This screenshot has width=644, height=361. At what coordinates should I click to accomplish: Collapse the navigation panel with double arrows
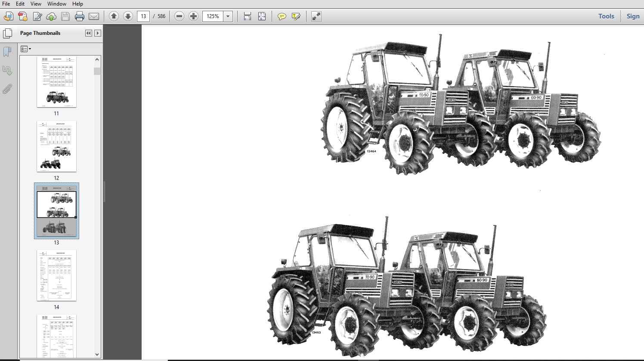(89, 33)
